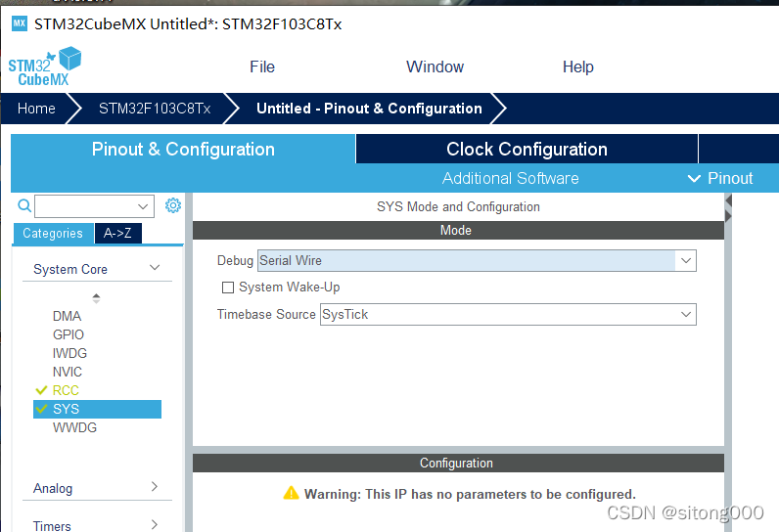Open the settings gear icon
This screenshot has height=532, width=779.
[173, 205]
